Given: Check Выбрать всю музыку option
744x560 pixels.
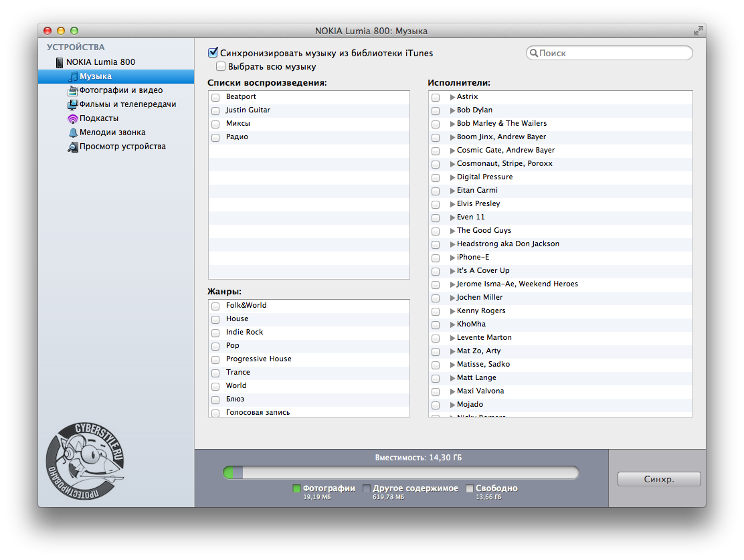Looking at the screenshot, I should click(221, 66).
